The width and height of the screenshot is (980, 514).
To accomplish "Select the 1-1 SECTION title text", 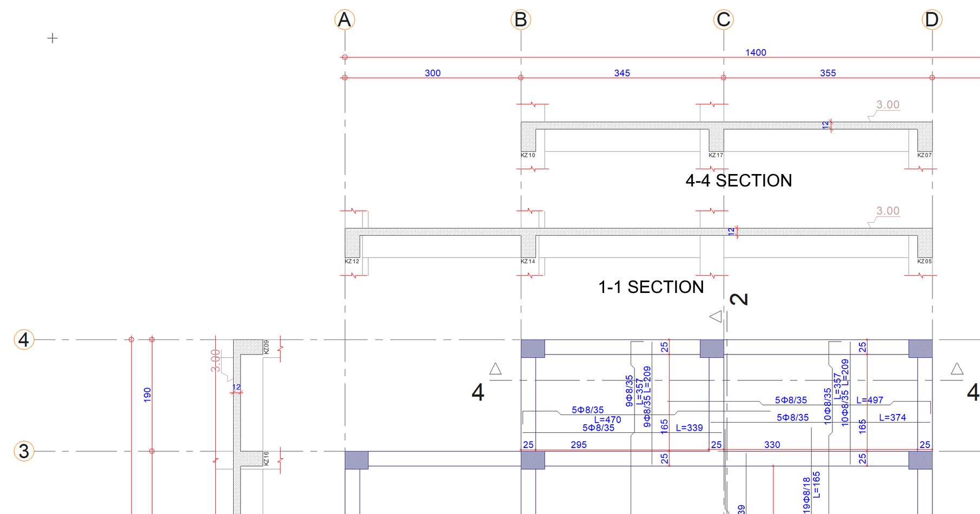I will (x=650, y=287).
